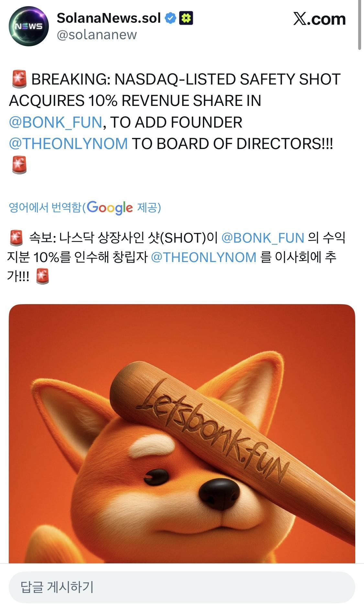Toggle translation via 영어에서 번역함 label
The image size is (364, 606).
click(x=45, y=207)
